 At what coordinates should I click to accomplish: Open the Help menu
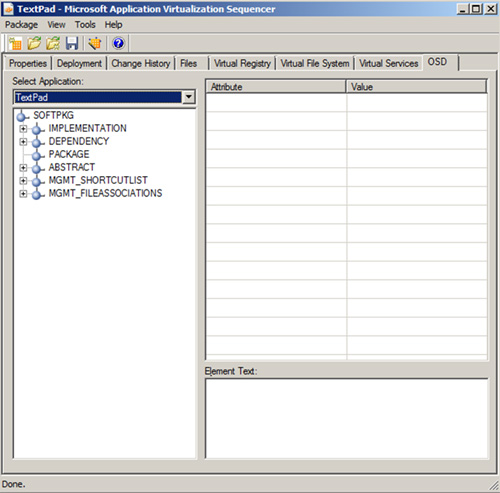point(113,25)
